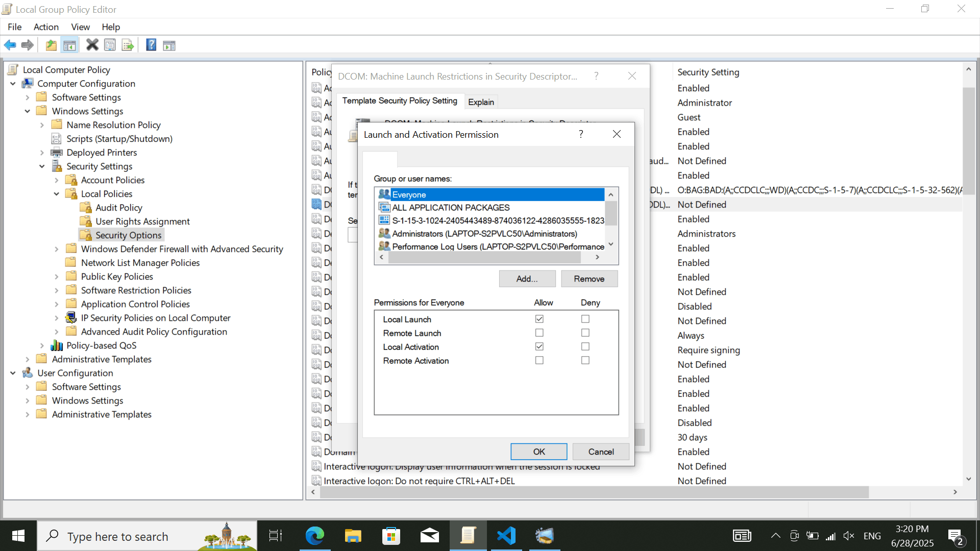Collapse the Local Policies node
Viewport: 980px width, 551px height.
[x=57, y=194]
